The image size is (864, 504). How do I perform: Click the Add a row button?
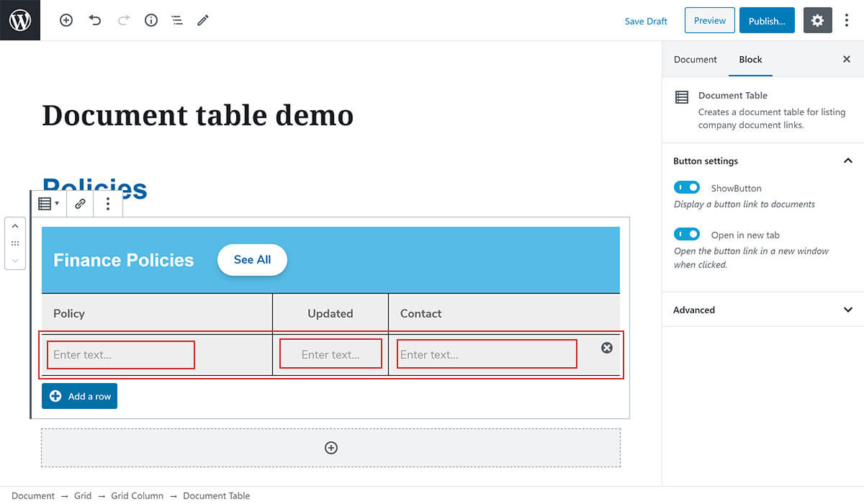(79, 396)
